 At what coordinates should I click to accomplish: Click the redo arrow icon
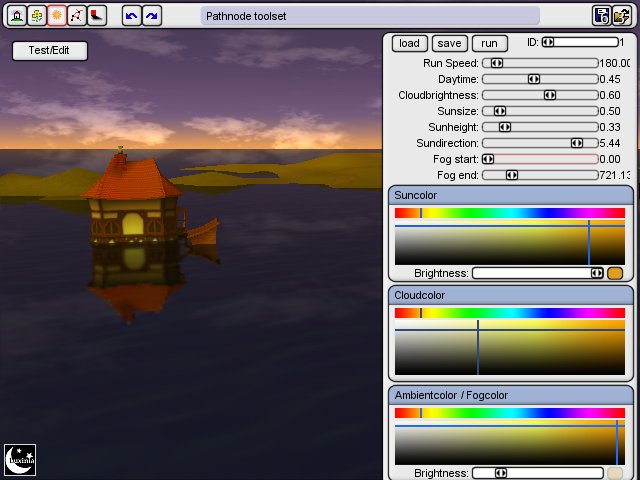pyautogui.click(x=151, y=15)
